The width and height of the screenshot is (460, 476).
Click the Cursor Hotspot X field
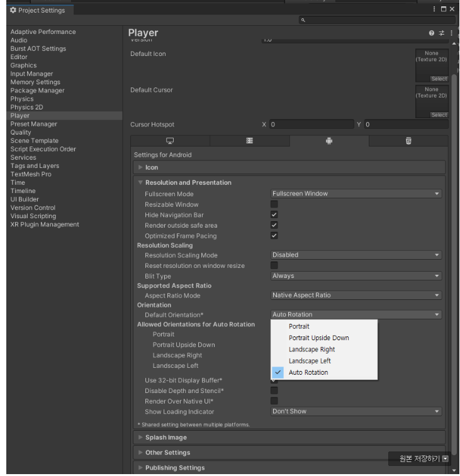pos(311,125)
